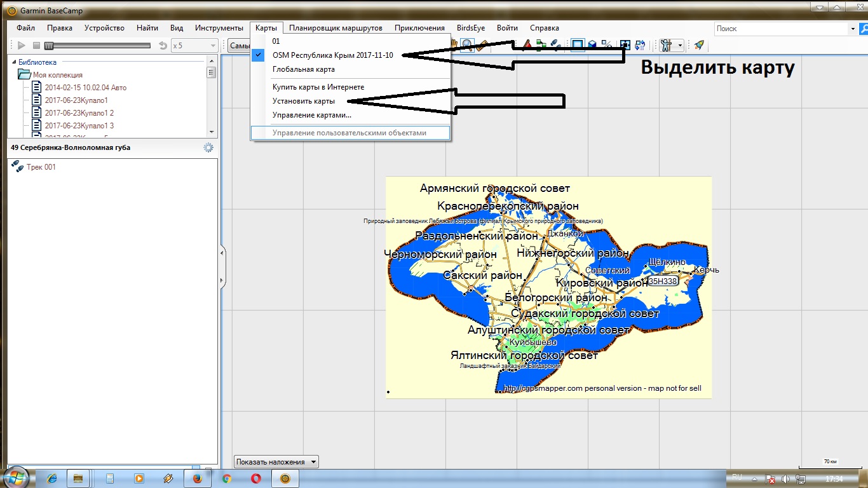868x488 pixels.
Task: Pick the New Track footprints tool
Action: click(x=555, y=44)
